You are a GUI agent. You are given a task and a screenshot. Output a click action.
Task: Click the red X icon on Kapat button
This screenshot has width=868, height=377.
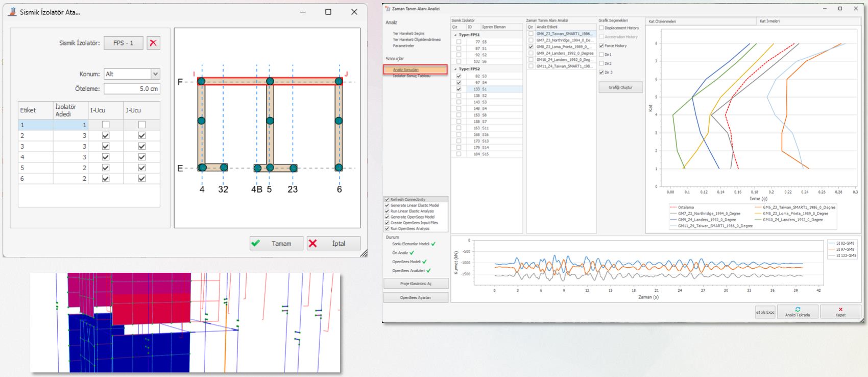840,309
